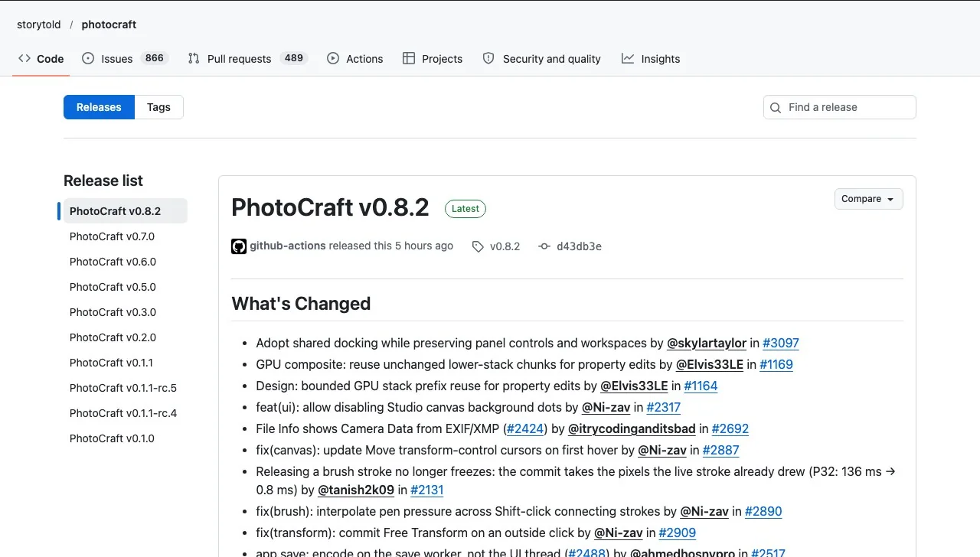Open pull request #2692
The height and width of the screenshot is (557, 980).
click(x=730, y=428)
